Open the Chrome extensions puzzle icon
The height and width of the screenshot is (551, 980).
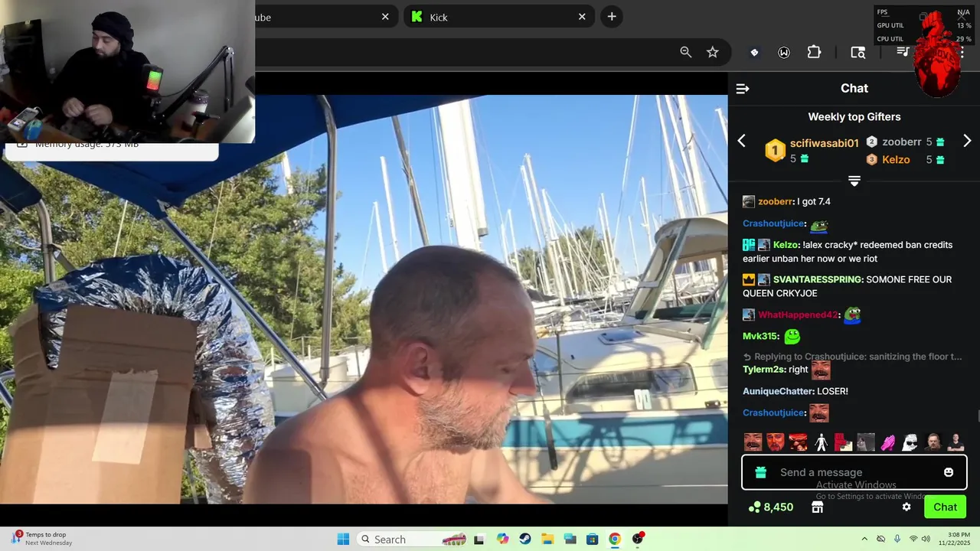[x=814, y=52]
